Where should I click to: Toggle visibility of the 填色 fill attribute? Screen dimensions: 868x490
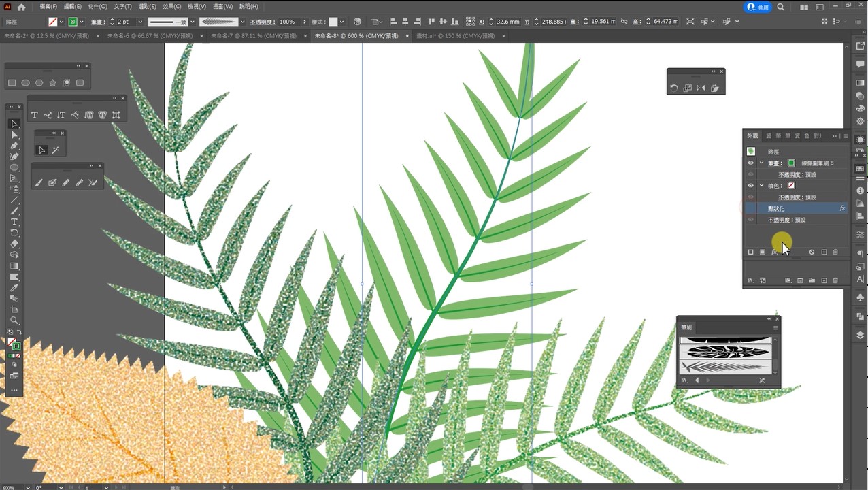pos(751,186)
